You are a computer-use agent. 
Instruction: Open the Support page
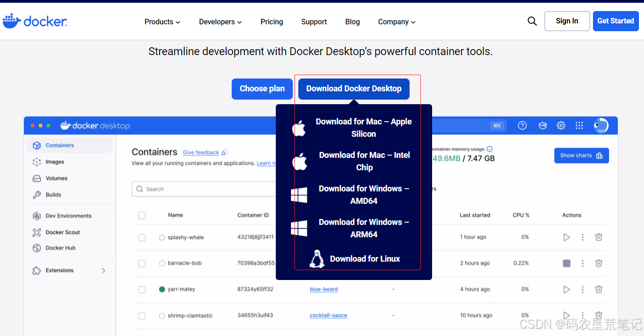point(314,22)
